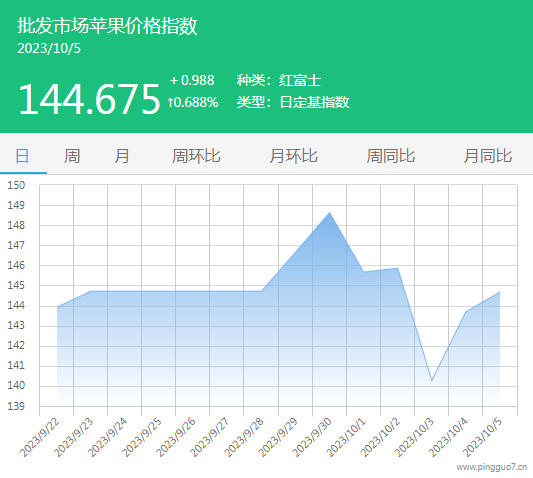Click the 2023/9/22 first data point
Screen dimensions: 533x478
pyautogui.click(x=57, y=307)
